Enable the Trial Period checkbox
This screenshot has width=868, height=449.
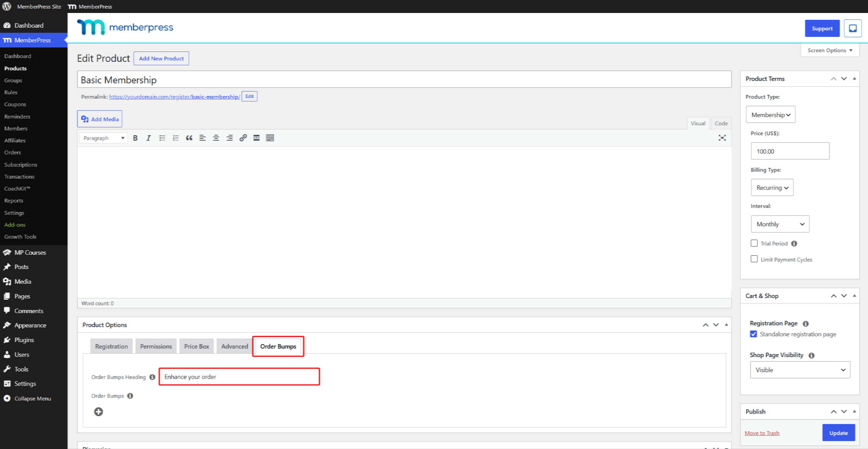(754, 243)
